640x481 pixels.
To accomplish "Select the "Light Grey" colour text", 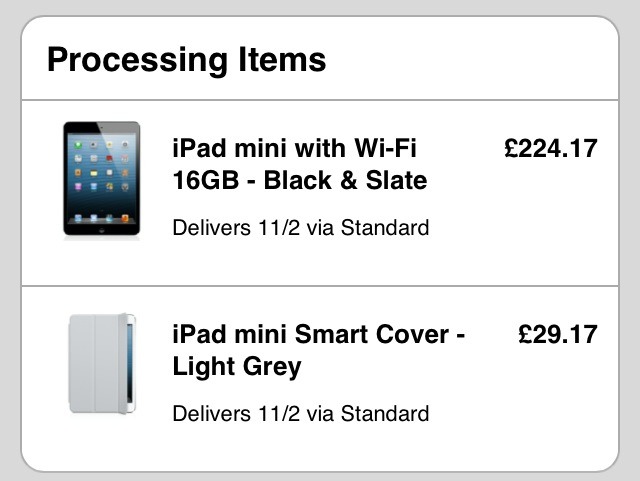I will (x=237, y=366).
